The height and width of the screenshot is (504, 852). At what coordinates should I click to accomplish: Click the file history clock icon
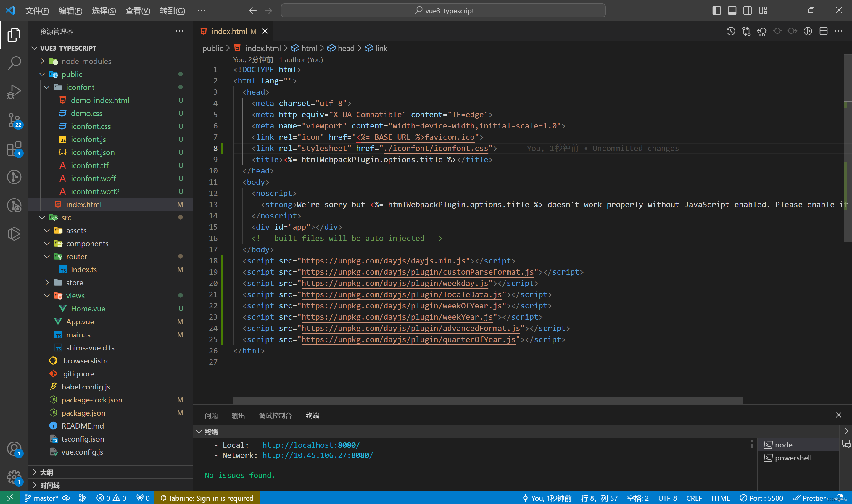point(731,31)
